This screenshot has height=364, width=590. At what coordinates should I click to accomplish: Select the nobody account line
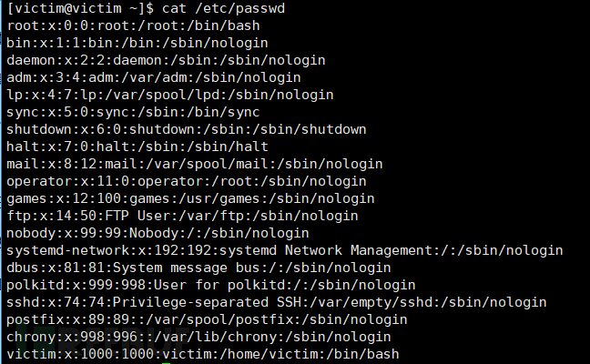[158, 233]
